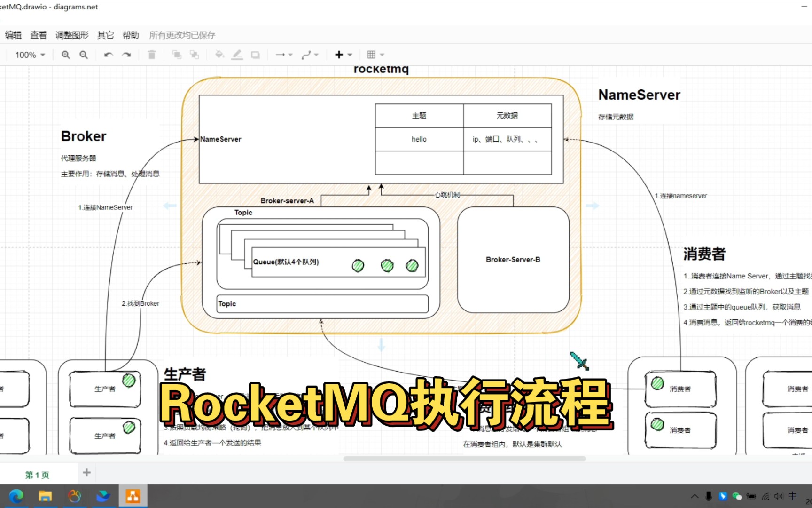Click the 存储元数据 text
The width and height of the screenshot is (812, 508).
coord(616,117)
